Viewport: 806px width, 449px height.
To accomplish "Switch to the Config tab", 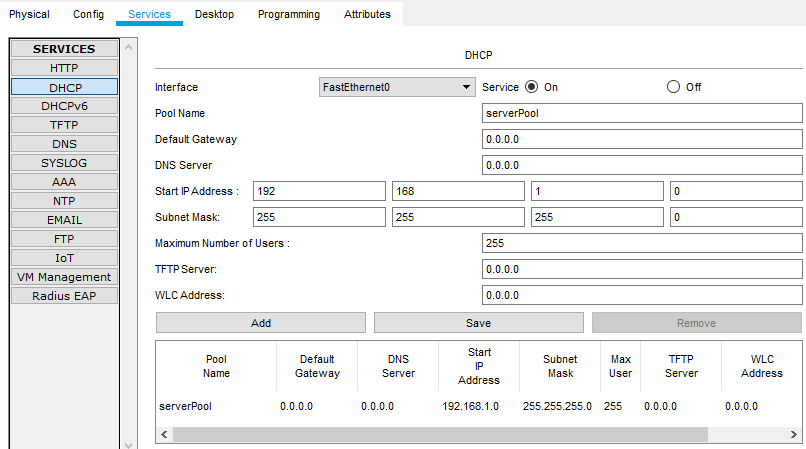I will (88, 14).
